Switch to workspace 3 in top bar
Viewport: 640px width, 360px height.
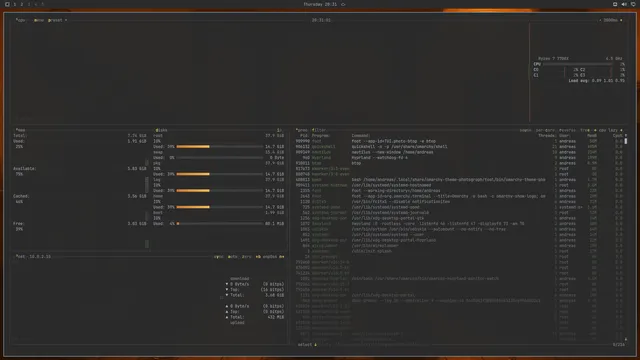[29, 4]
